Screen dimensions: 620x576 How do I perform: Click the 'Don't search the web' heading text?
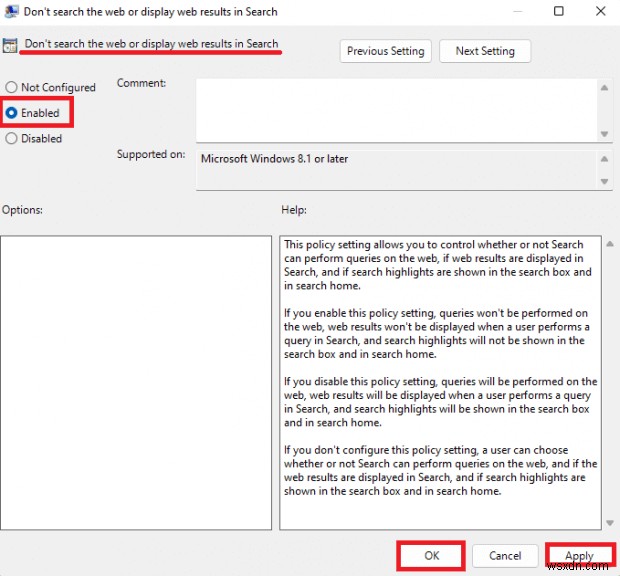(151, 43)
